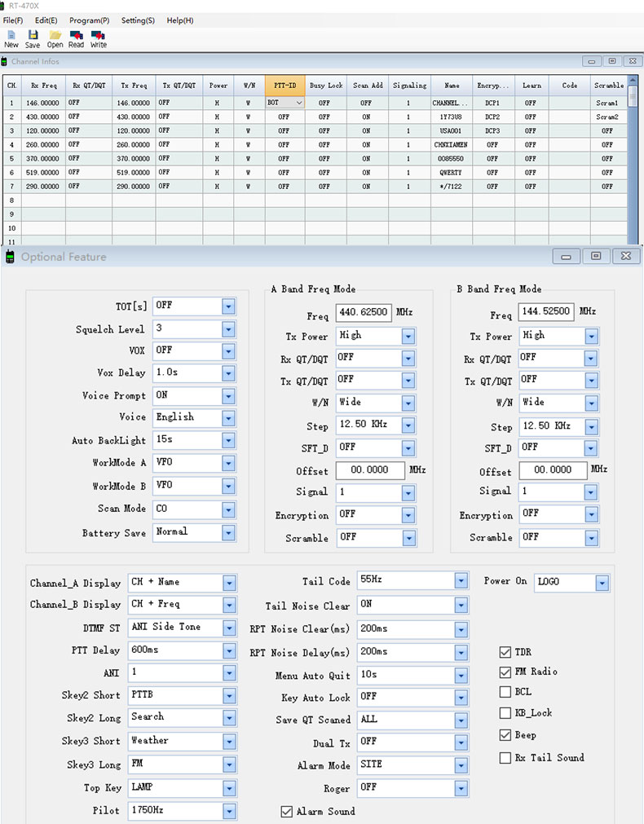
Task: Open the Program(P) menu
Action: point(89,20)
